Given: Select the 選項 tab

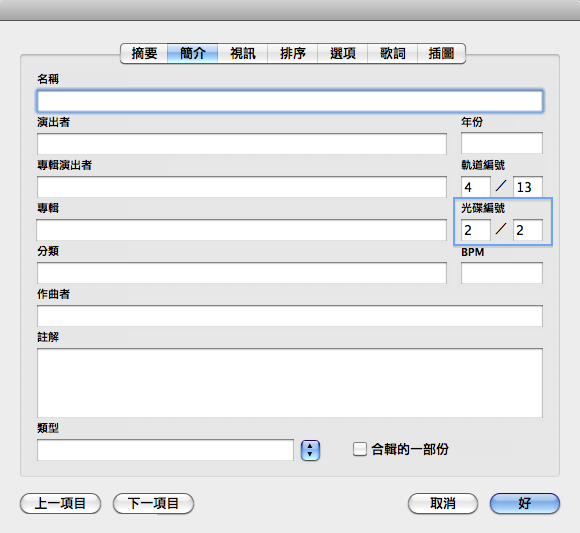Looking at the screenshot, I should pyautogui.click(x=343, y=54).
